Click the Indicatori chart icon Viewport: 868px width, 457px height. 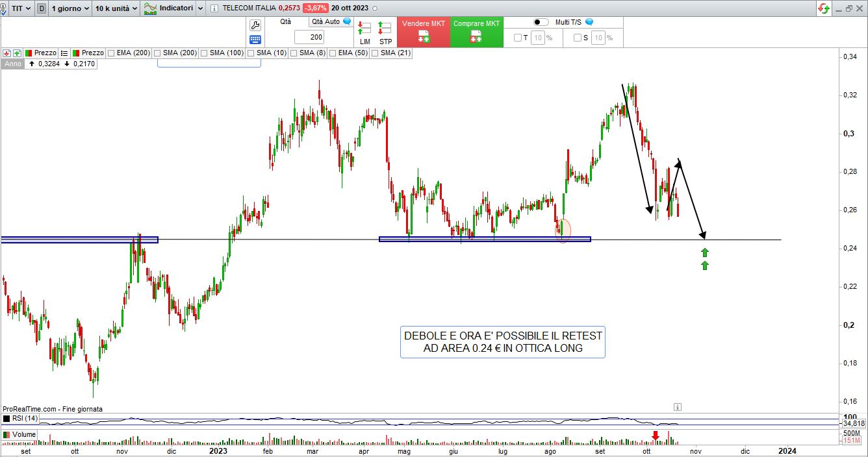150,8
